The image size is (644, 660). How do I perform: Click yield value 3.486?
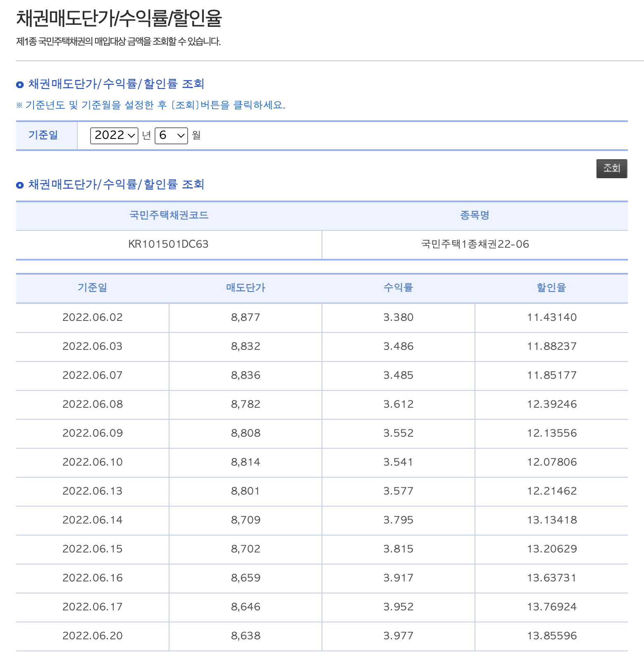click(398, 347)
